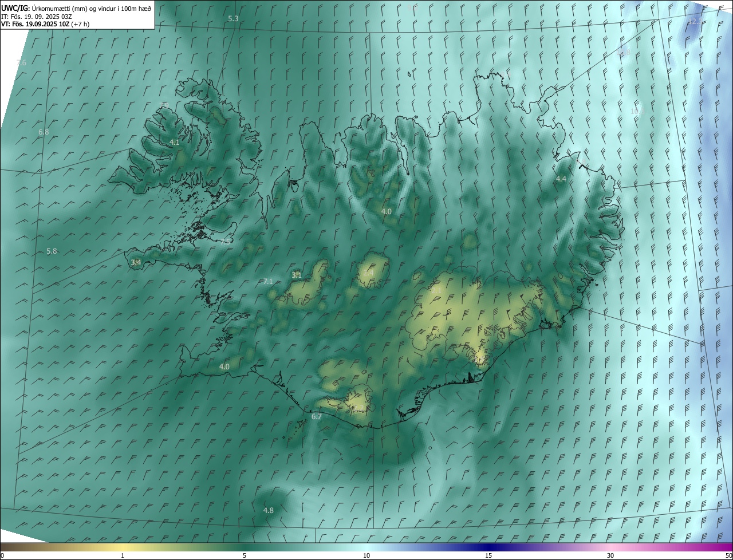Click the 'VT: Fös. 19.09.2025 10Z (+7 h)' line

point(45,24)
